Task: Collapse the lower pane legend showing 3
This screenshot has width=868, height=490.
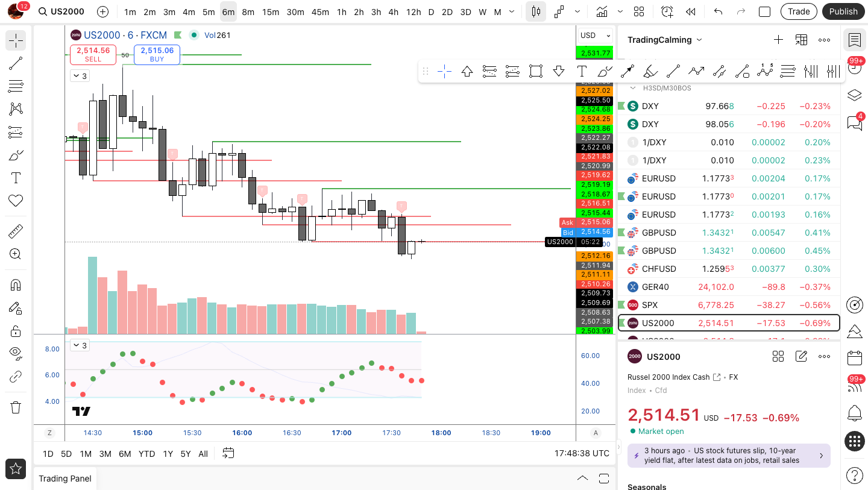Action: [x=80, y=345]
